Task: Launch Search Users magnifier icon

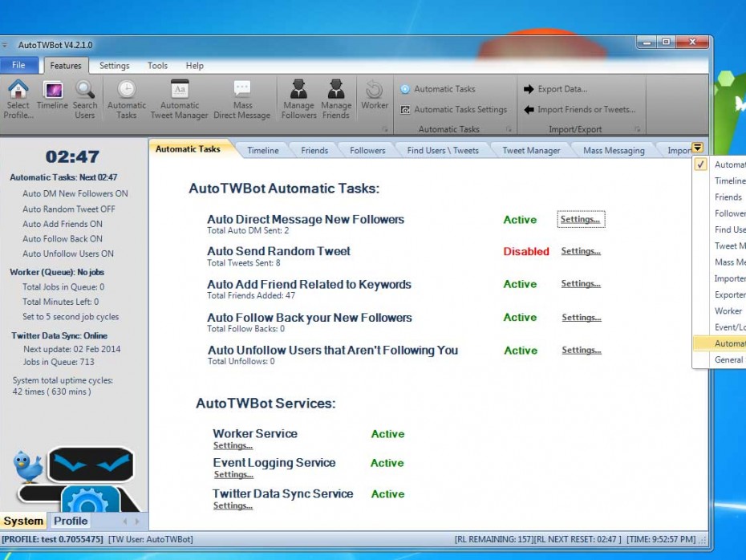Action: point(85,99)
